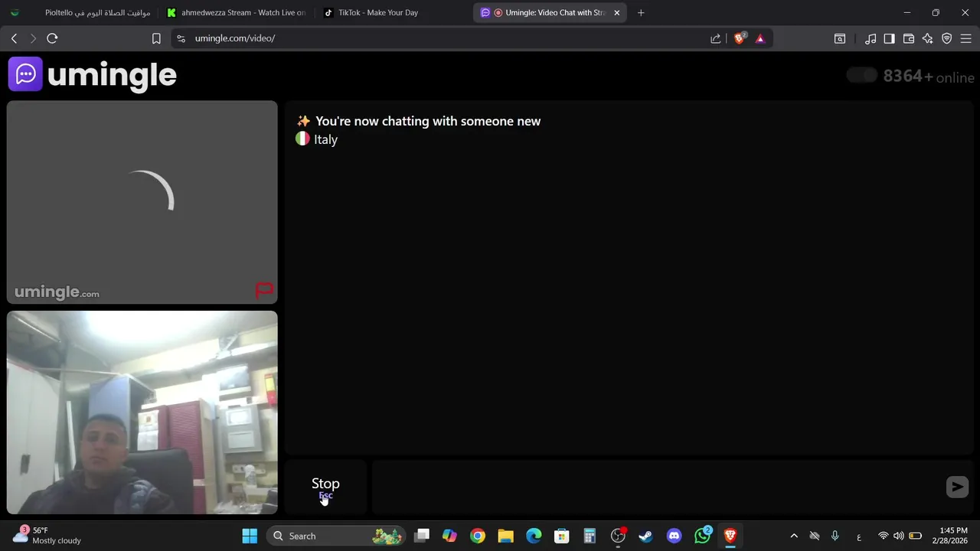Open File Explorer from taskbar
This screenshot has width=980, height=551.
[505, 536]
